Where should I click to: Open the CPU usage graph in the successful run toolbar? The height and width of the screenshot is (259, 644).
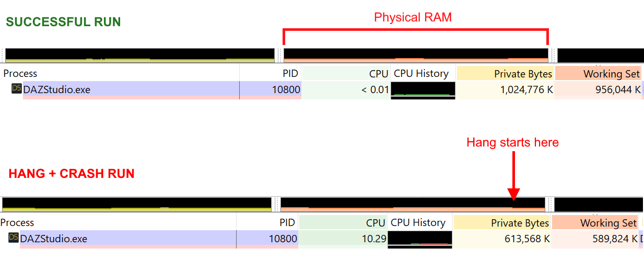[139, 55]
